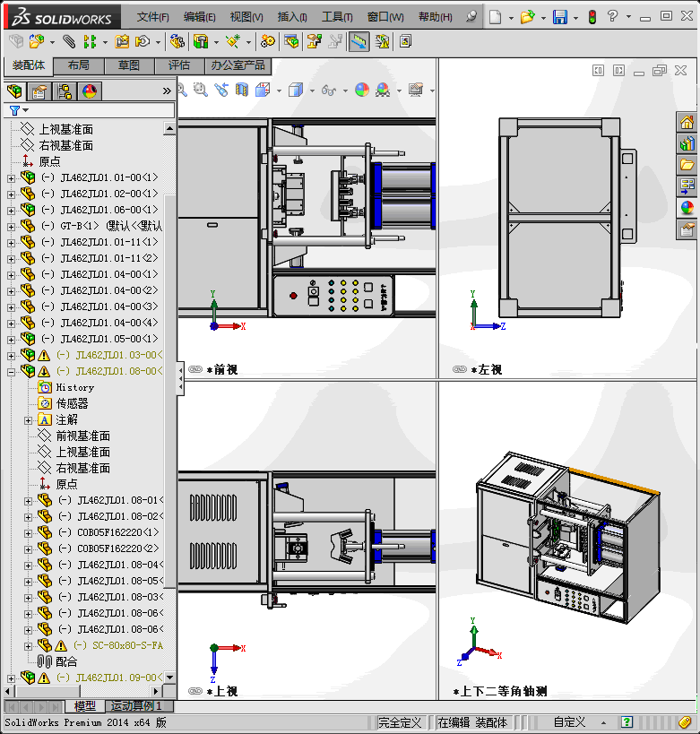
Task: Expand GT-B<1> tree node
Action: [x=12, y=227]
